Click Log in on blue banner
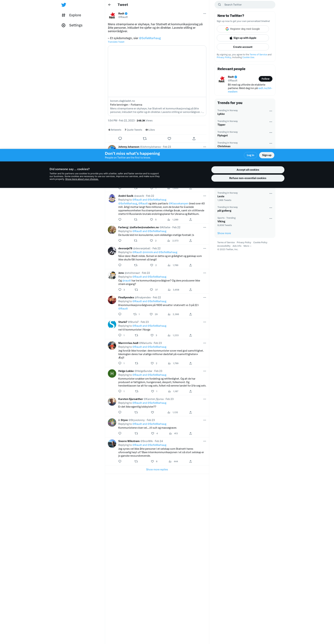The width and height of the screenshot is (334, 644). (250, 155)
